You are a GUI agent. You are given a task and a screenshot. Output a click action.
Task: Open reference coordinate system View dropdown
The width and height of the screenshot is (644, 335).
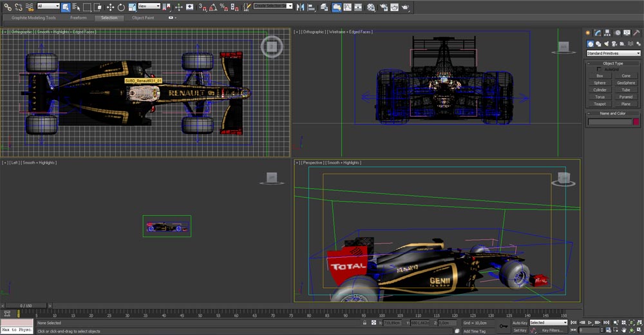[149, 6]
